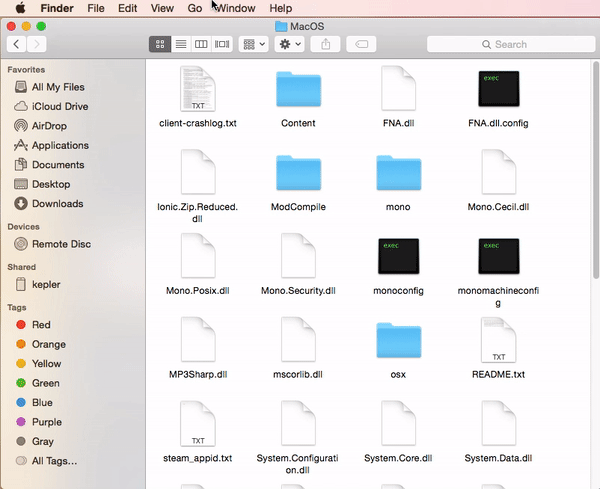Select the monomachineconfig exec file
Image resolution: width=600 pixels, height=489 pixels.
(x=499, y=256)
